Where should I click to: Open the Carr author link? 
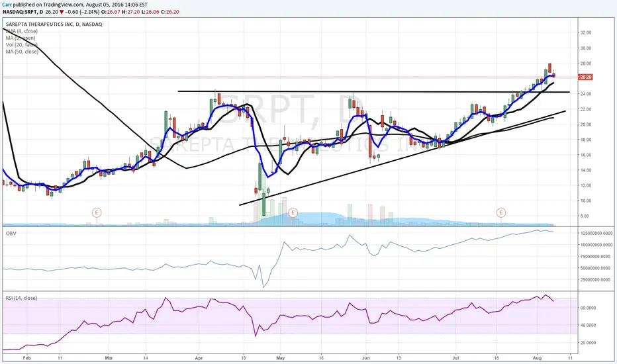point(5,5)
